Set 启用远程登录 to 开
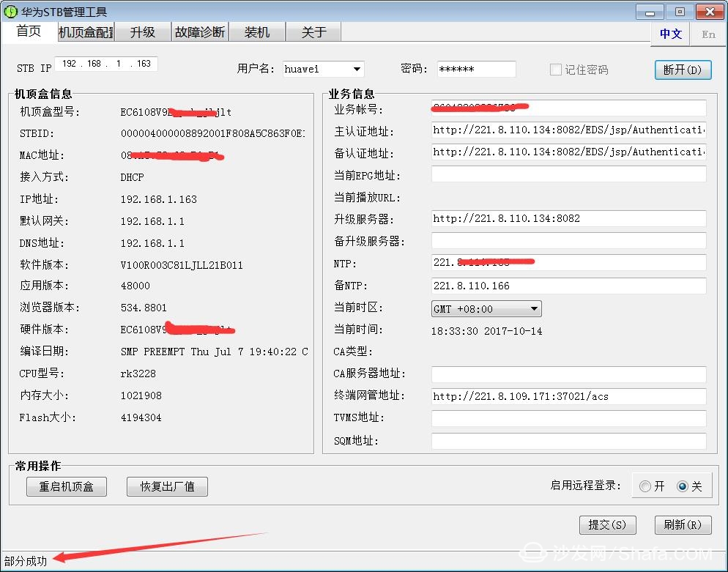This screenshot has height=572, width=728. pyautogui.click(x=645, y=486)
